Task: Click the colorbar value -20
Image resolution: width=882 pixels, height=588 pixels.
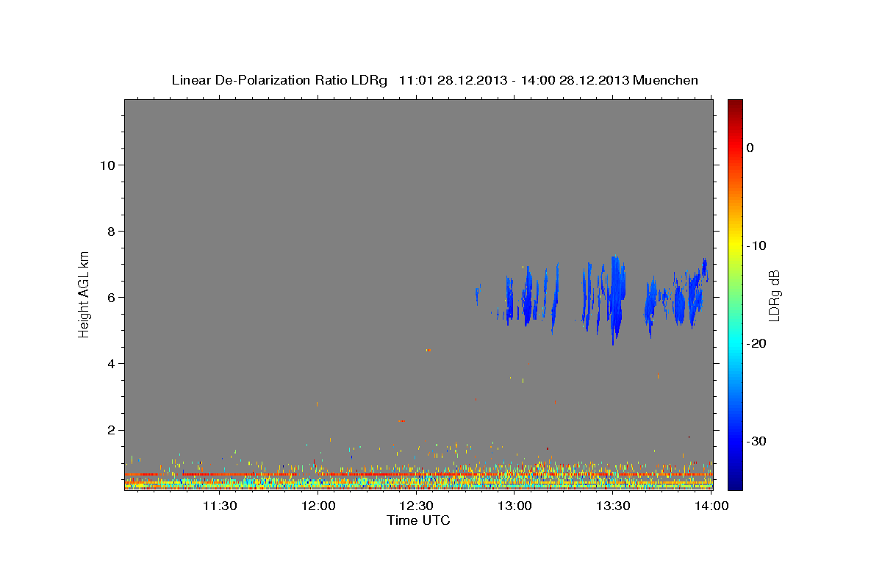Action: coord(756,343)
